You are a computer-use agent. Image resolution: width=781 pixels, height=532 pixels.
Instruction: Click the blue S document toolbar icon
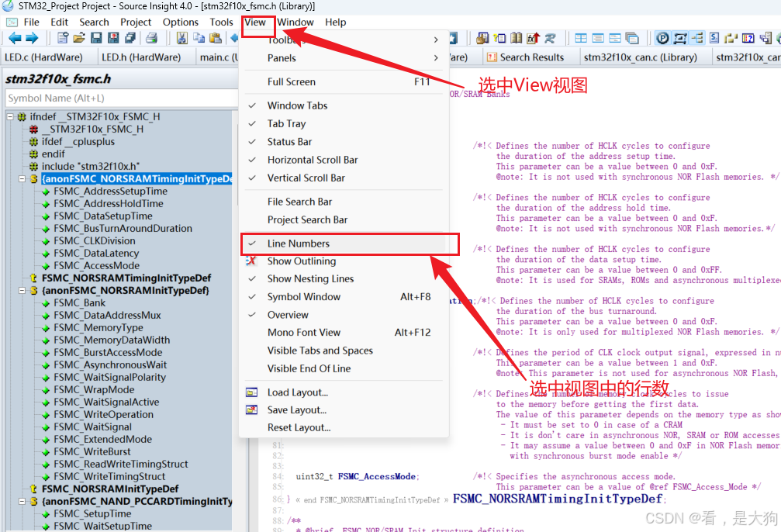(714, 38)
